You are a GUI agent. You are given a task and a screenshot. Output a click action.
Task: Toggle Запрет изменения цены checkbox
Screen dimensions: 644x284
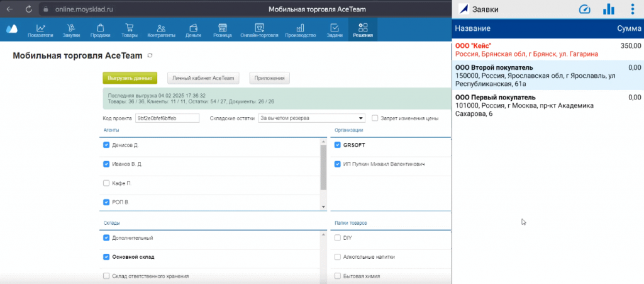[x=375, y=118]
